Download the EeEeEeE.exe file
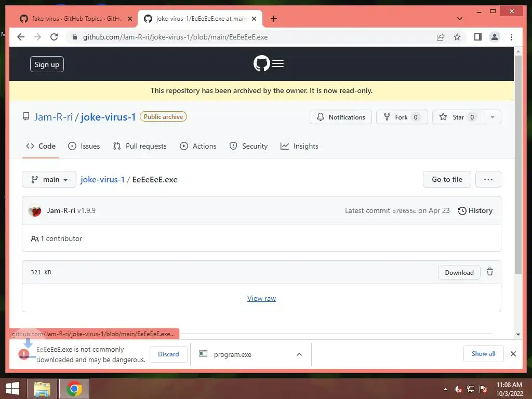This screenshot has height=399, width=532. click(459, 272)
